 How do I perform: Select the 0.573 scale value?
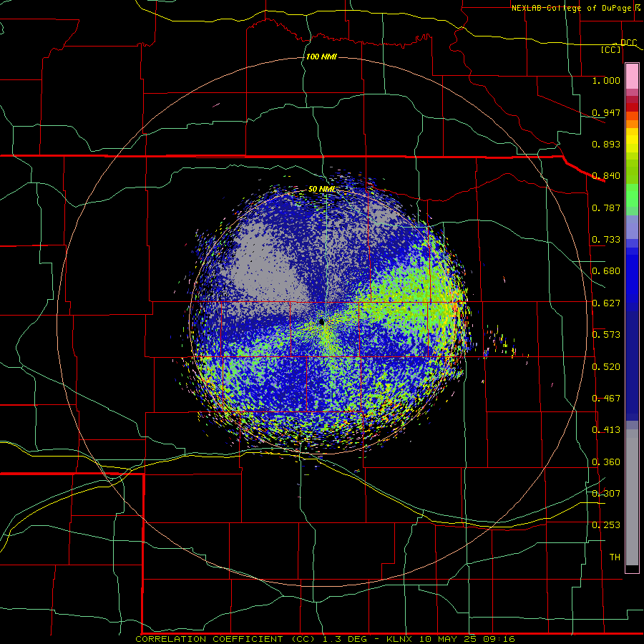point(606,335)
